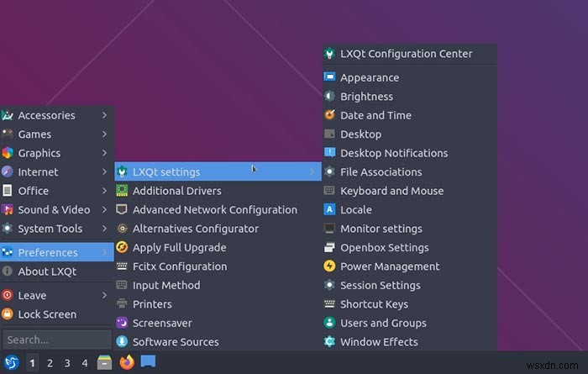Click the Additional Drivers chip icon
Viewport: 588px width, 374px height.
[122, 191]
